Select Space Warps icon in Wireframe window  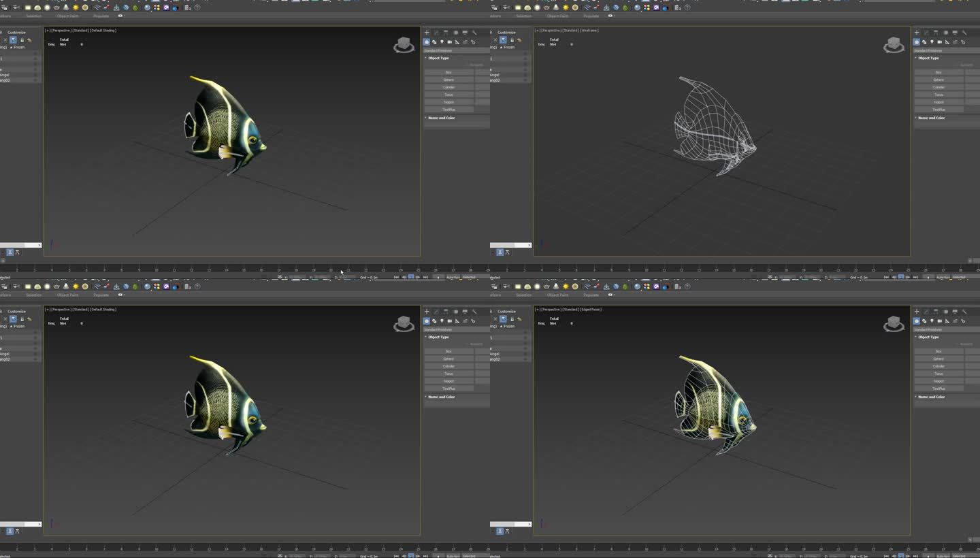(955, 42)
